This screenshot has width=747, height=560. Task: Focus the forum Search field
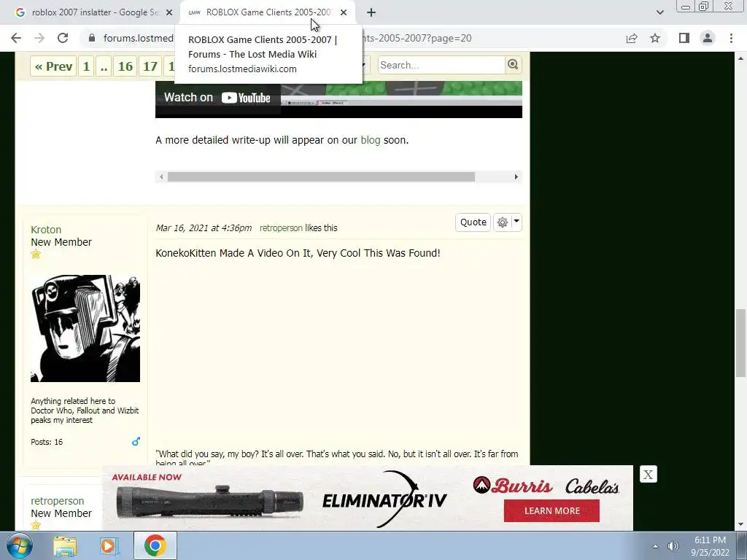441,65
